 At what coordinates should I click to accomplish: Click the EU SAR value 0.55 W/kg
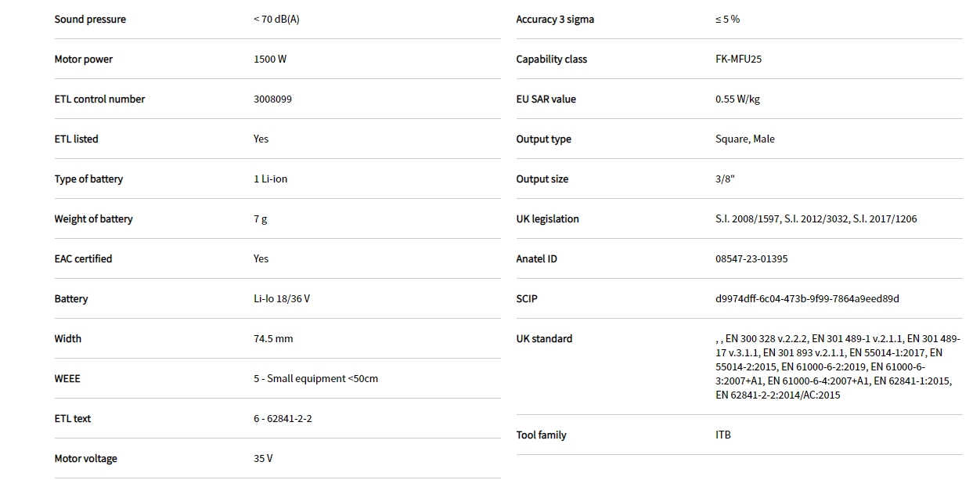click(737, 99)
